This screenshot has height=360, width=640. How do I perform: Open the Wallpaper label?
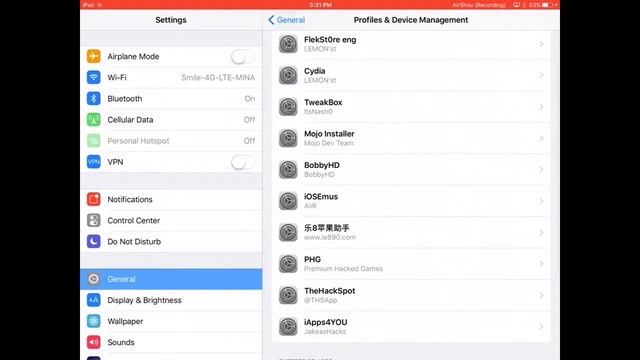click(x=125, y=321)
